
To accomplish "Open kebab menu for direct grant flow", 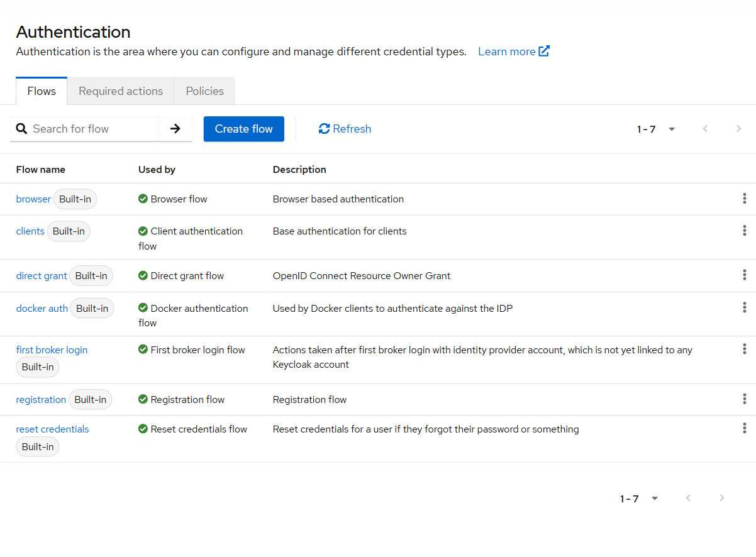I will pos(745,275).
